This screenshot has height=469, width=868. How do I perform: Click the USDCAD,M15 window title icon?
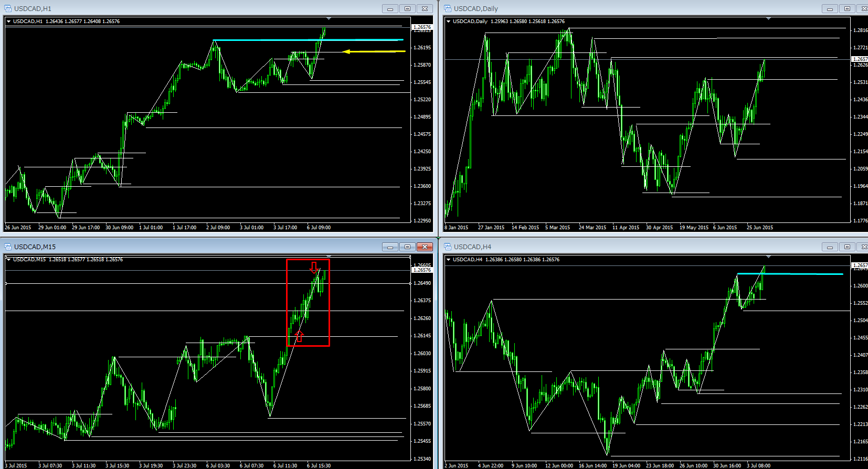8,247
